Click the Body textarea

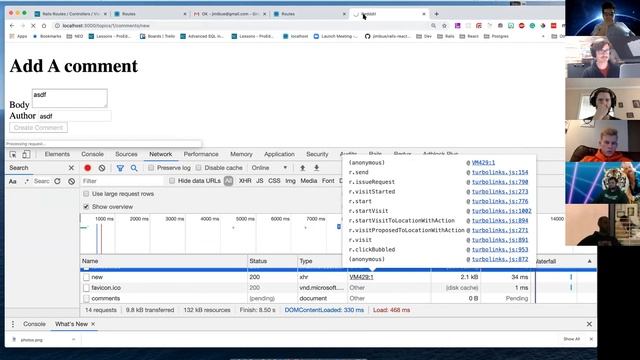70,98
